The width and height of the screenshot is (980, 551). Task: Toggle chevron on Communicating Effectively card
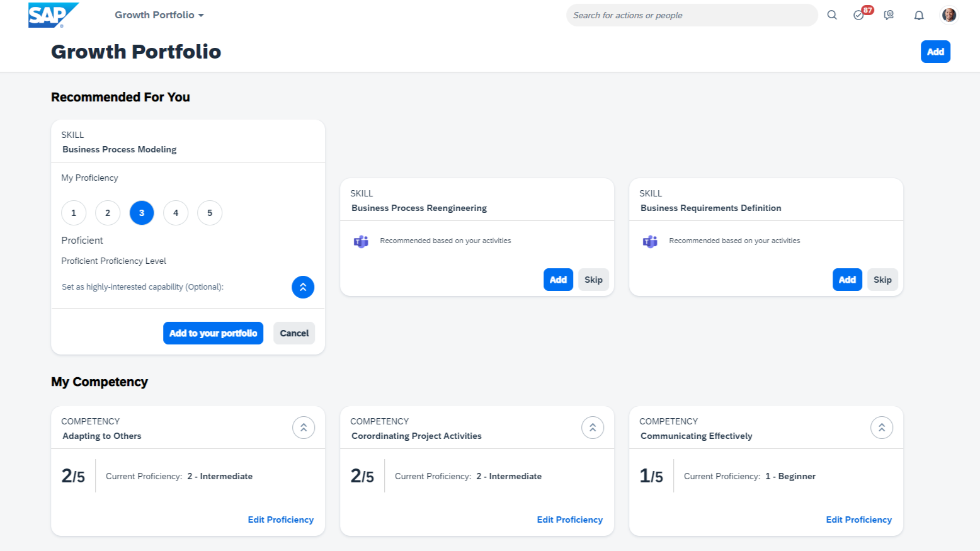(882, 428)
